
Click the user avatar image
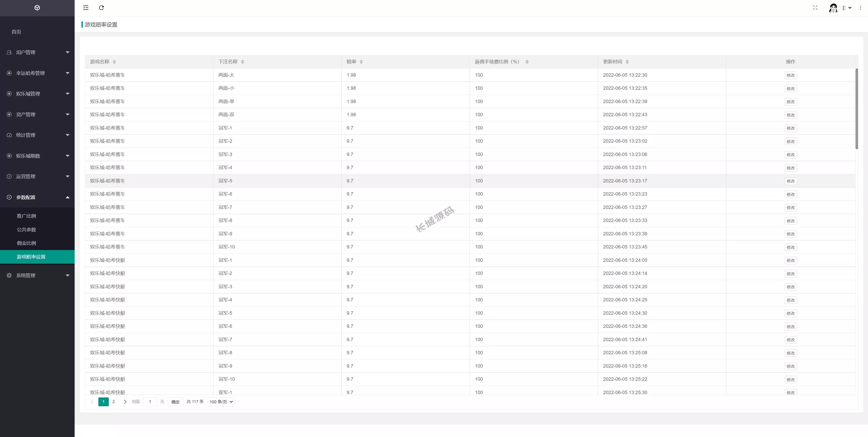coord(833,8)
